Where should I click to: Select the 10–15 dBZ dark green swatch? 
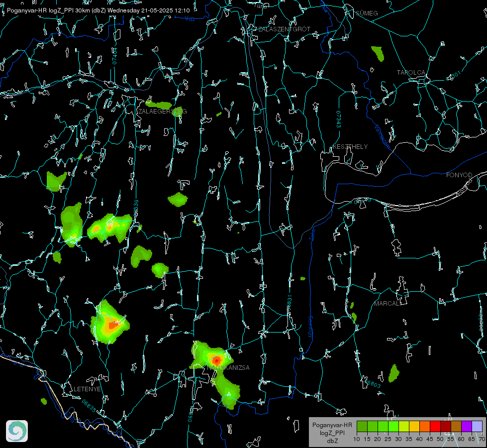(x=362, y=426)
